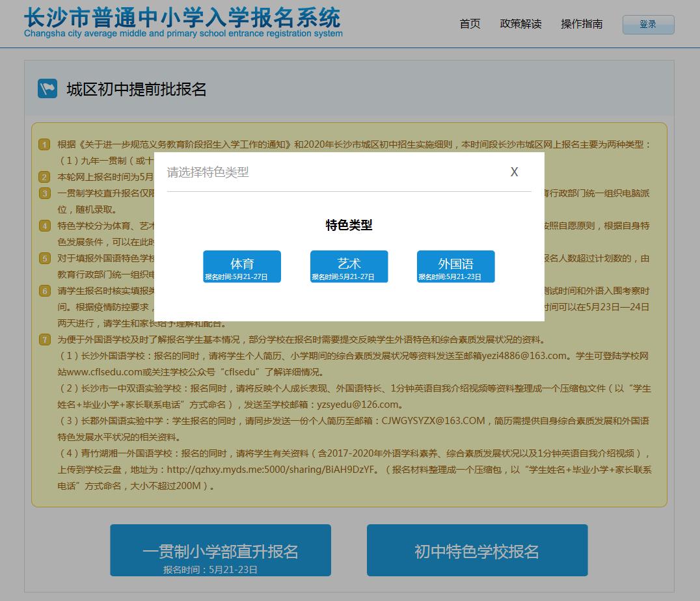This screenshot has width=700, height=601.
Task: Close the 请选择特色类型 dialog with the X
Action: (x=515, y=172)
